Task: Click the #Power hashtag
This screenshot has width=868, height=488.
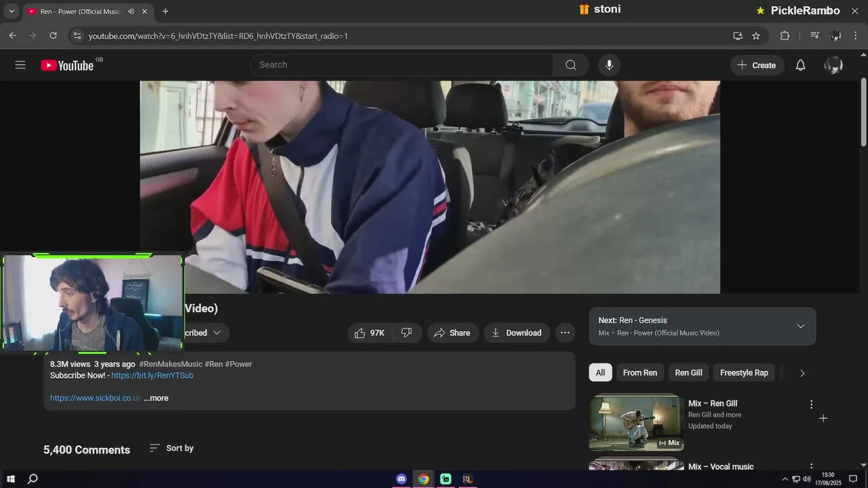Action: 238,364
